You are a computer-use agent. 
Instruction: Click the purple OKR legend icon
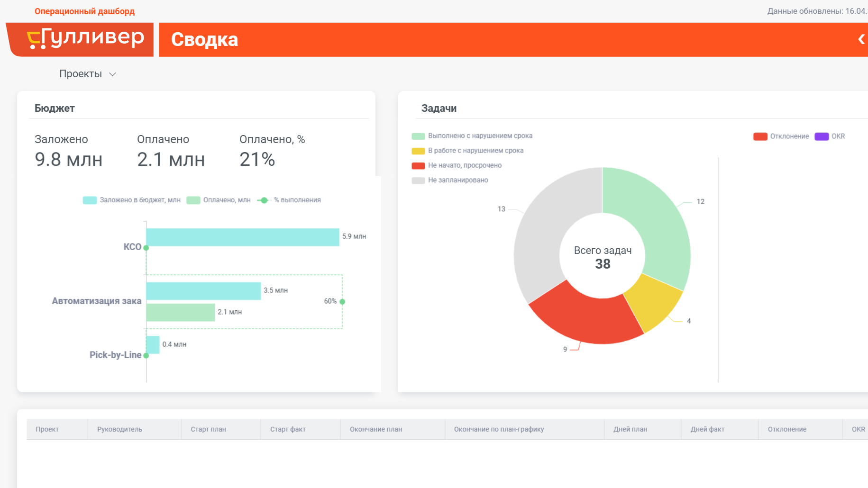[x=822, y=136]
